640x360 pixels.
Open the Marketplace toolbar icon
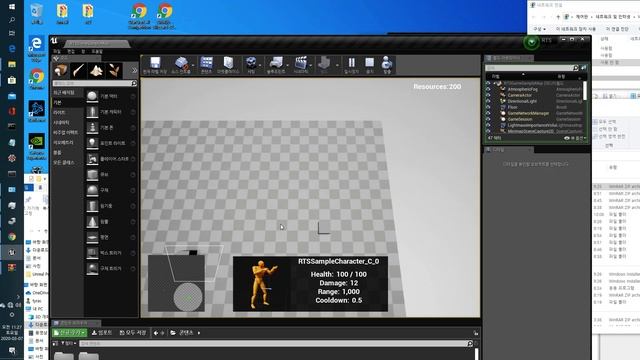228,65
